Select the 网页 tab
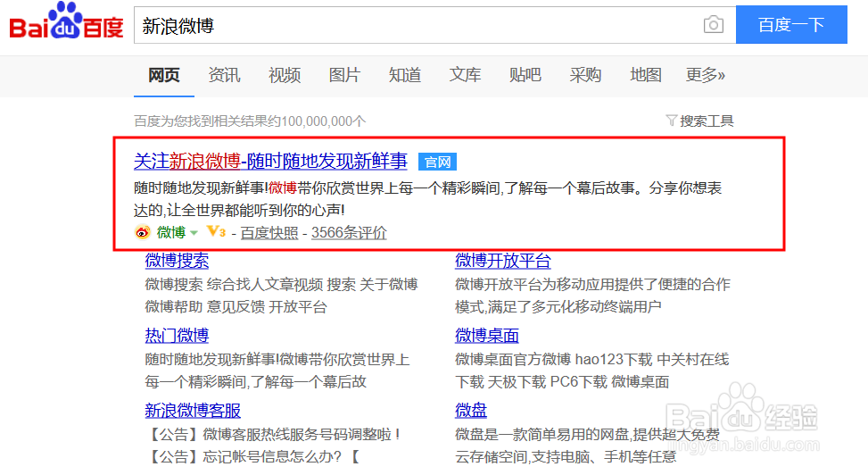This screenshot has height=475, width=868. pyautogui.click(x=164, y=75)
